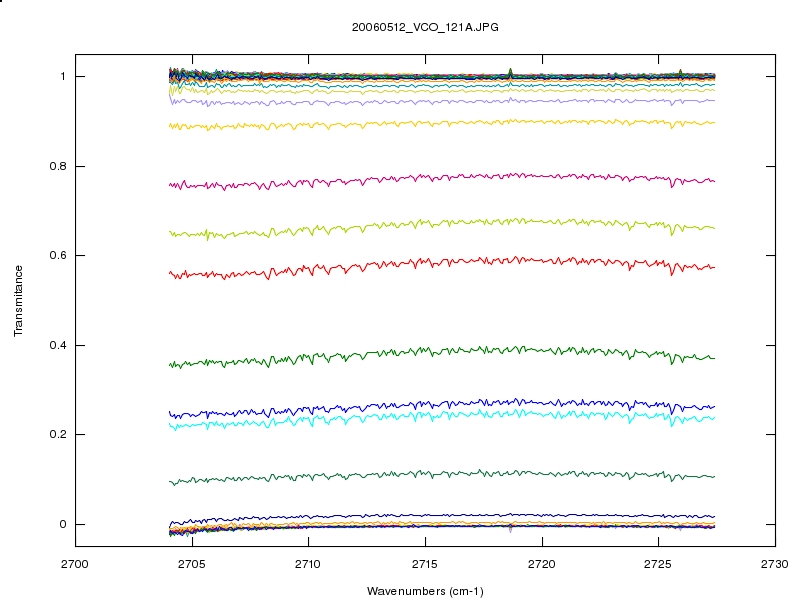
Task: Click x-axis tick label 2705
Action: click(192, 564)
